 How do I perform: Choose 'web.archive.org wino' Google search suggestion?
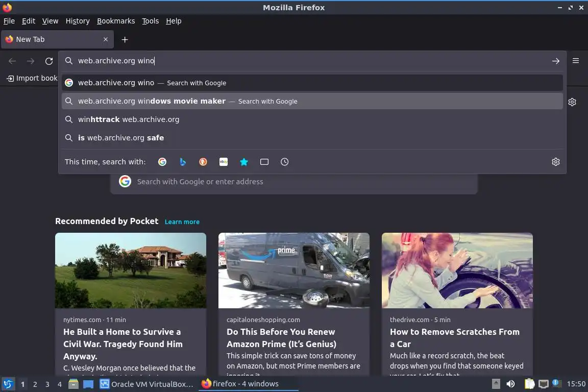click(312, 83)
